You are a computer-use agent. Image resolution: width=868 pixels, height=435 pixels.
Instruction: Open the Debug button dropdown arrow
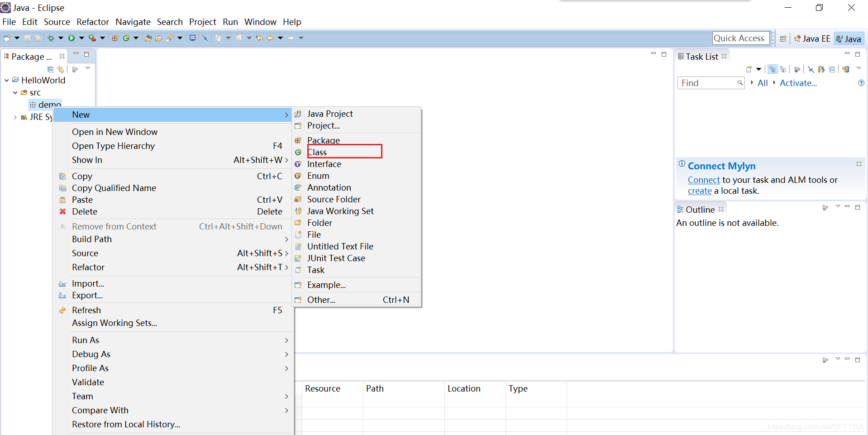click(61, 38)
